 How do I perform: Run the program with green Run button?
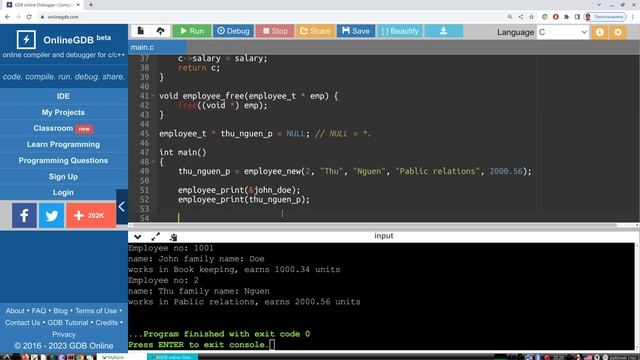click(x=192, y=31)
